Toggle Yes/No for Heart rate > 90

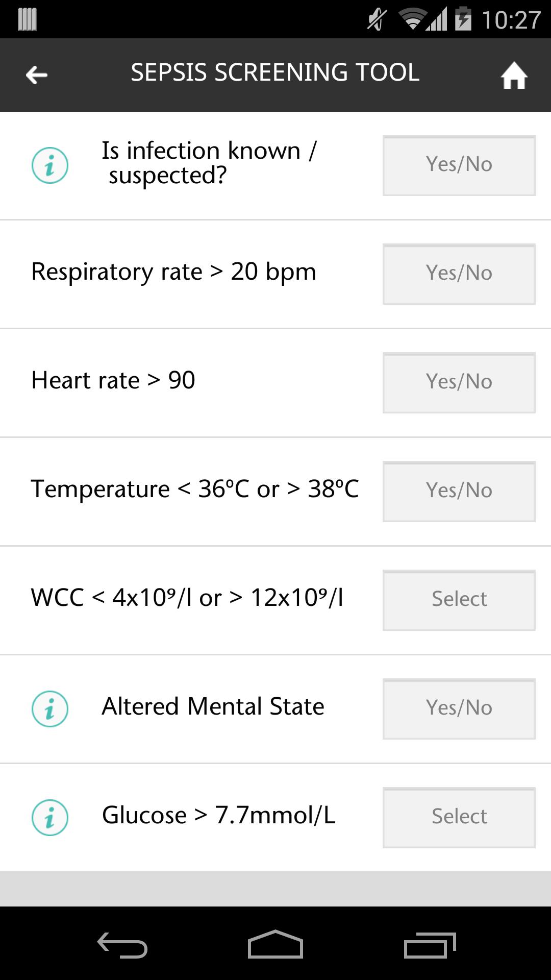point(459,383)
